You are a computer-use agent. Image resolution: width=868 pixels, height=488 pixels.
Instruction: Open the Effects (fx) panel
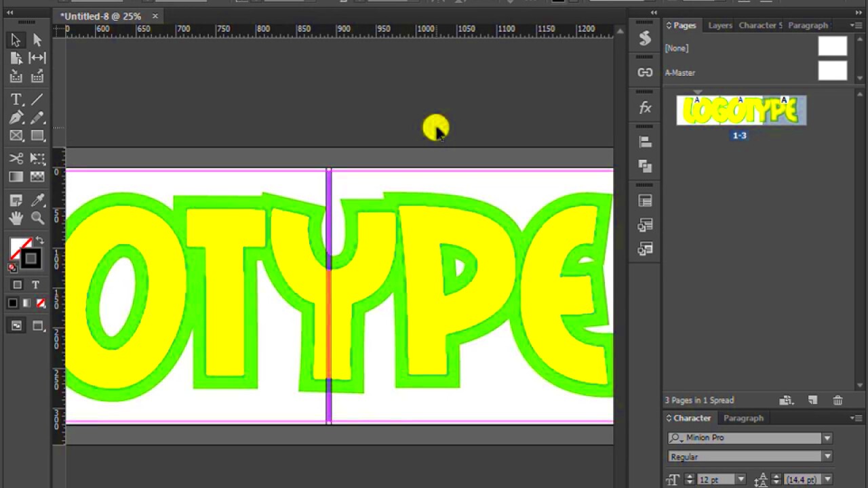click(645, 108)
